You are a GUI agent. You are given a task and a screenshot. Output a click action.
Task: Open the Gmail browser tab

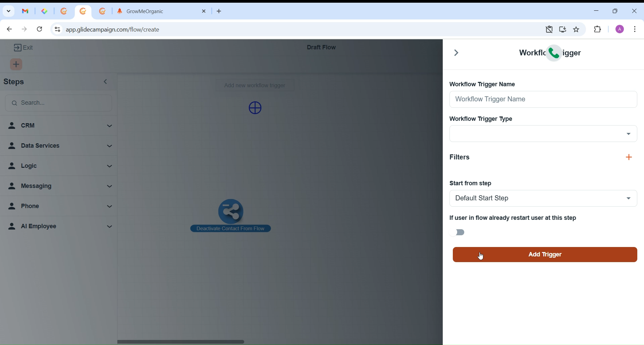click(x=25, y=11)
